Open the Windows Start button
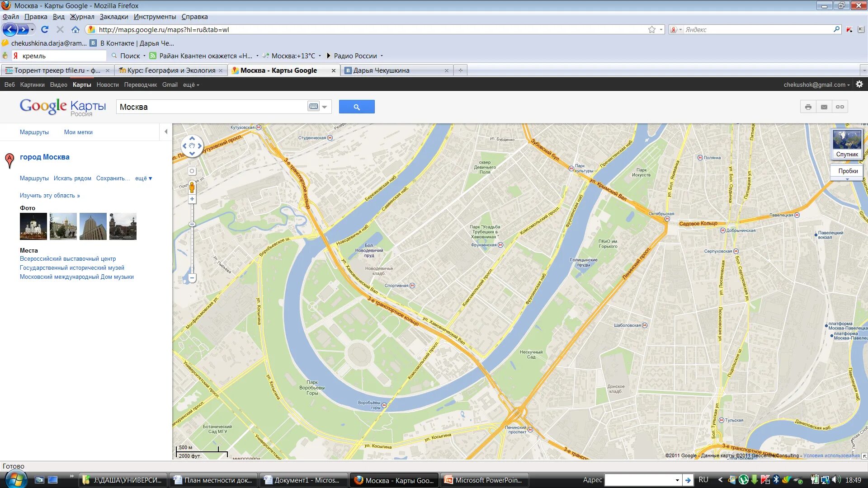Image resolution: width=868 pixels, height=488 pixels. (x=15, y=479)
